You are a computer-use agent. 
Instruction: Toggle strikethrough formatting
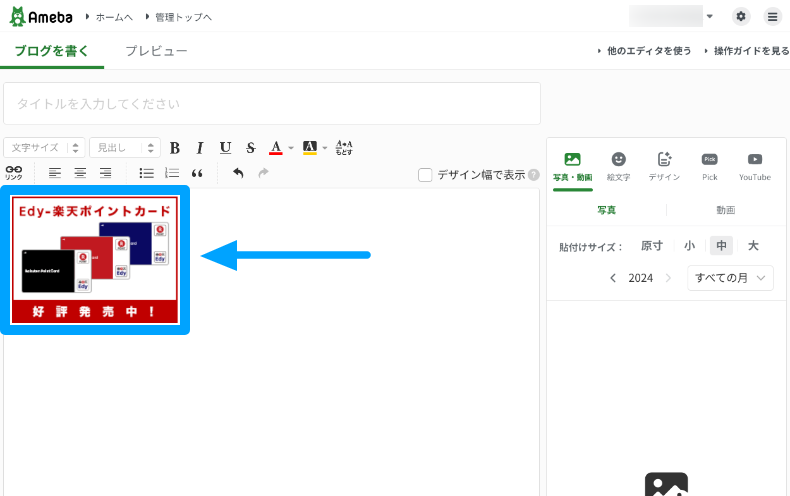250,148
